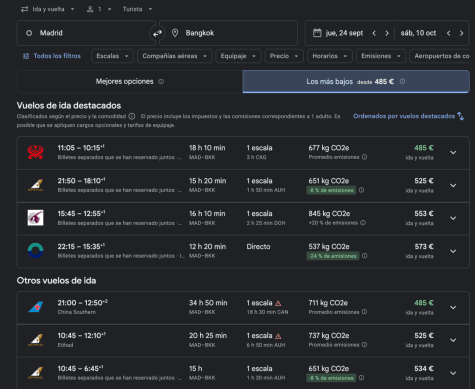The height and width of the screenshot is (389, 475).
Task: Click the Directo label
Action: 258,247
